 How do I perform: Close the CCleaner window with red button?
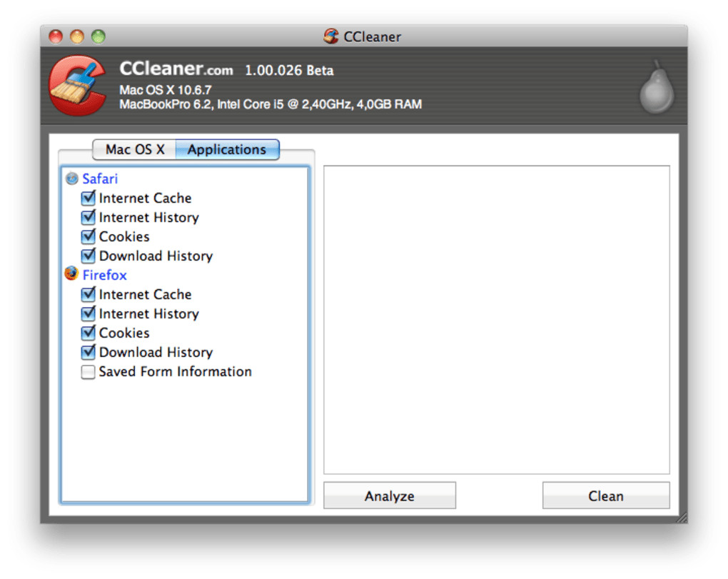click(x=56, y=36)
